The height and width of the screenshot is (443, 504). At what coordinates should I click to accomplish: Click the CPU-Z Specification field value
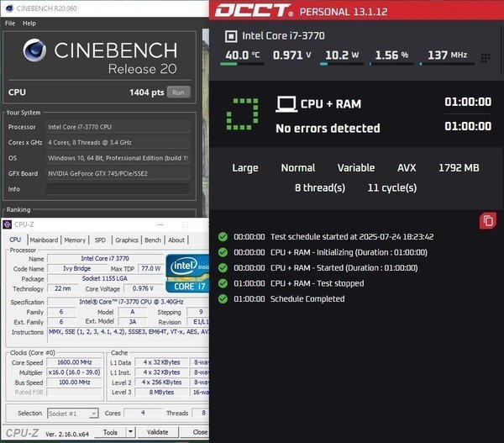(x=129, y=302)
